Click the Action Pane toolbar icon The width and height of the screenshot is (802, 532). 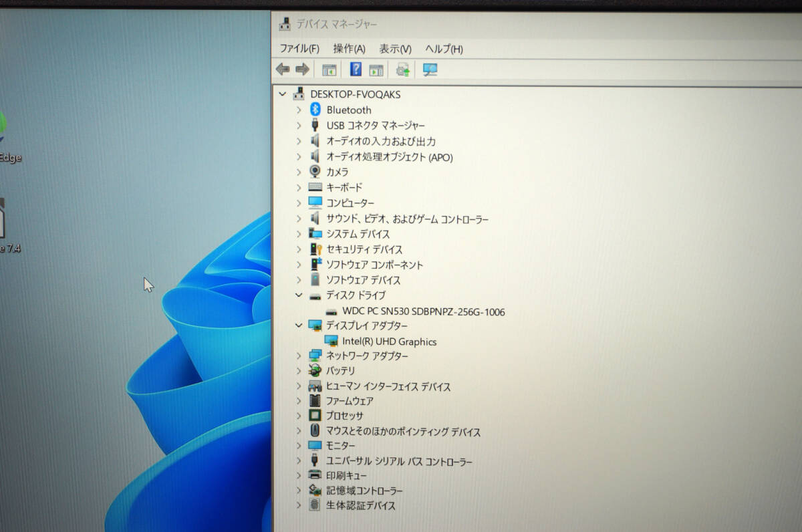tap(376, 70)
